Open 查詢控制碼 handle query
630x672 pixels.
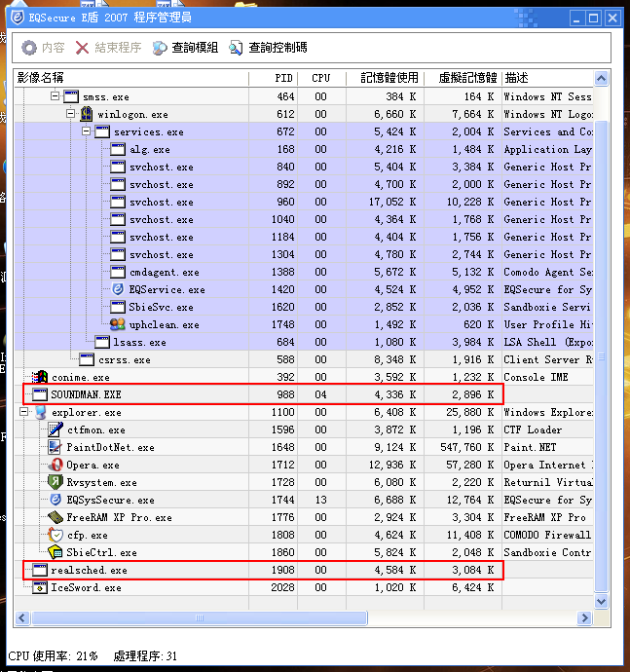click(269, 47)
